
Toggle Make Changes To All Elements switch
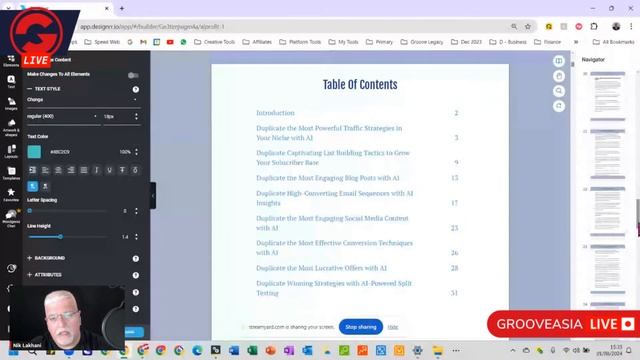(x=133, y=75)
